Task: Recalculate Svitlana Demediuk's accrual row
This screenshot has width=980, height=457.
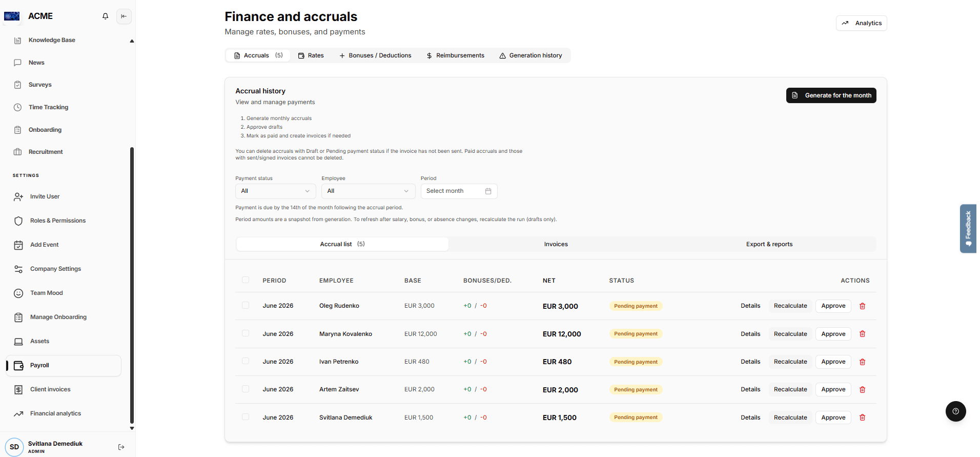Action: (x=790, y=418)
